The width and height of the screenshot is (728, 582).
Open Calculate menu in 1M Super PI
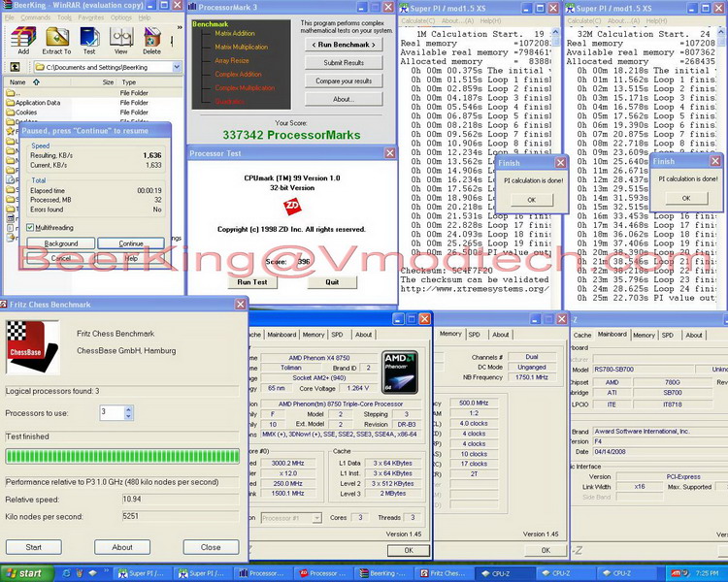[x=417, y=21]
